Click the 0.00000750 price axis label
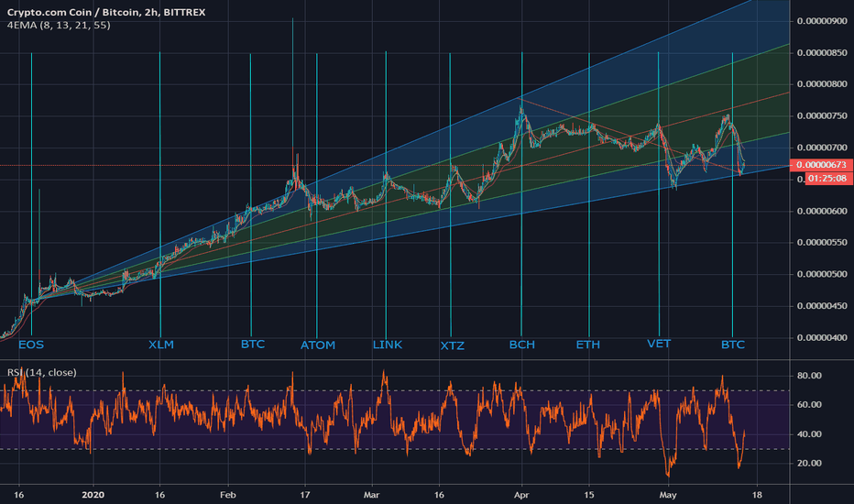This screenshot has height=504, width=854. 822,116
